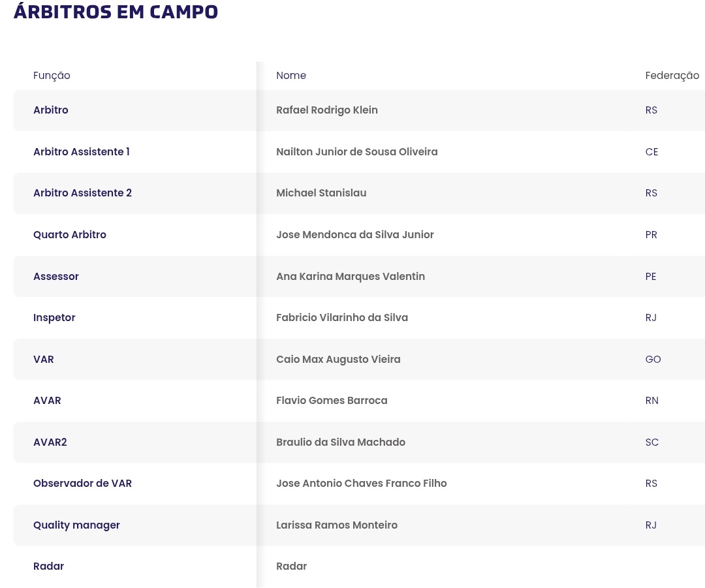Screen dimensions: 705x588
Task: Select Nailton Junior de Sousa Oliveira
Action: (357, 152)
